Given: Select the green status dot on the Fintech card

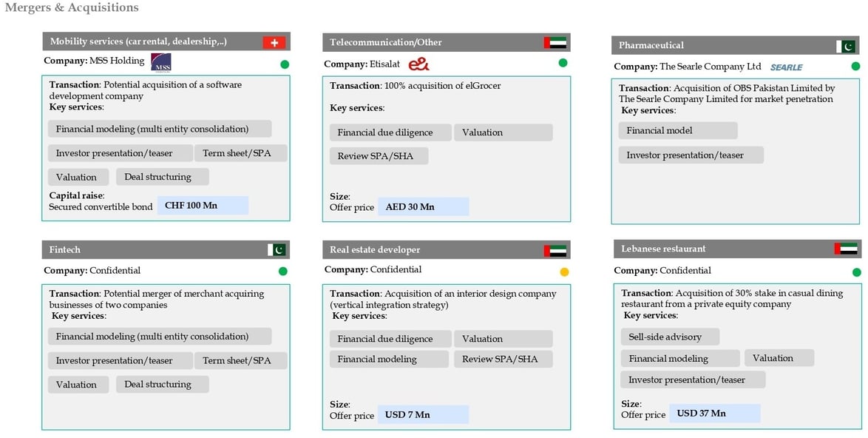Looking at the screenshot, I should click(283, 272).
